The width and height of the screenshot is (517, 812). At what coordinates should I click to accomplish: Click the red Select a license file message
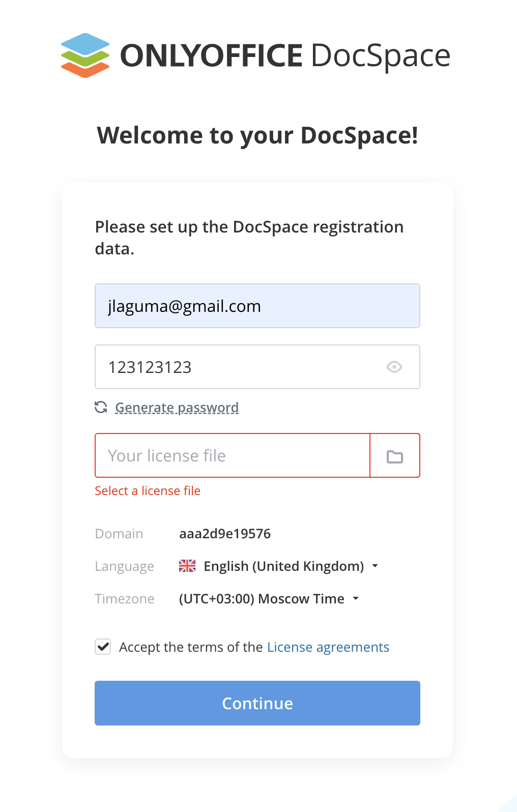[x=148, y=490]
